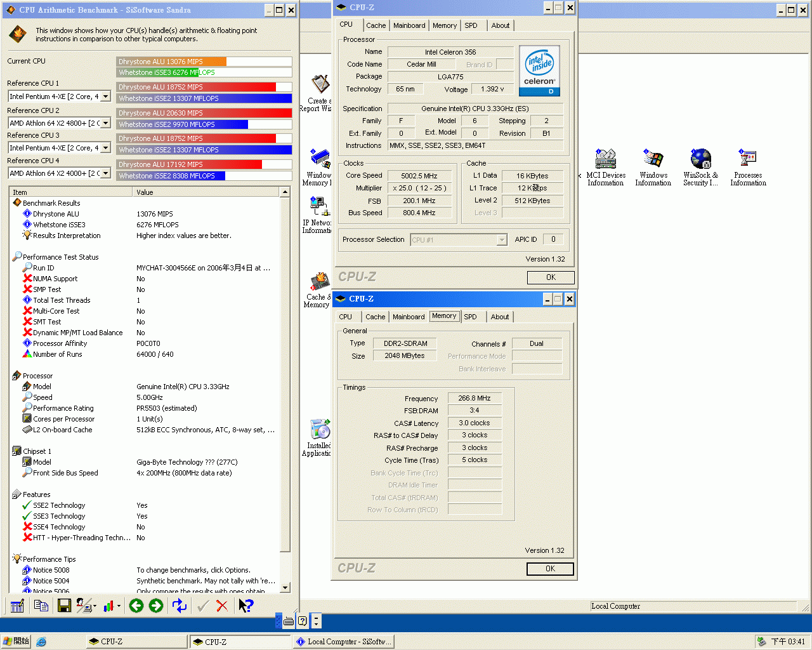
Task: Click the keyboard icon on the language bar
Action: pos(289,621)
